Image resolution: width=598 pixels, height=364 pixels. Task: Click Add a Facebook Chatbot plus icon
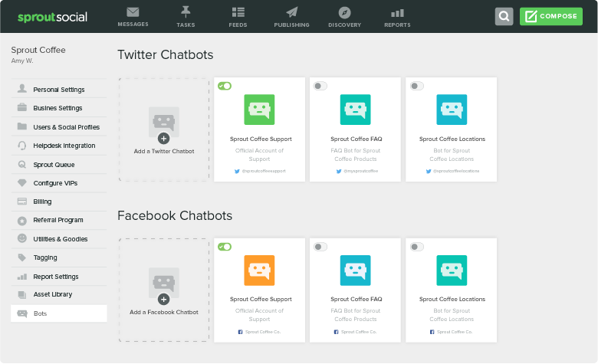tap(163, 299)
